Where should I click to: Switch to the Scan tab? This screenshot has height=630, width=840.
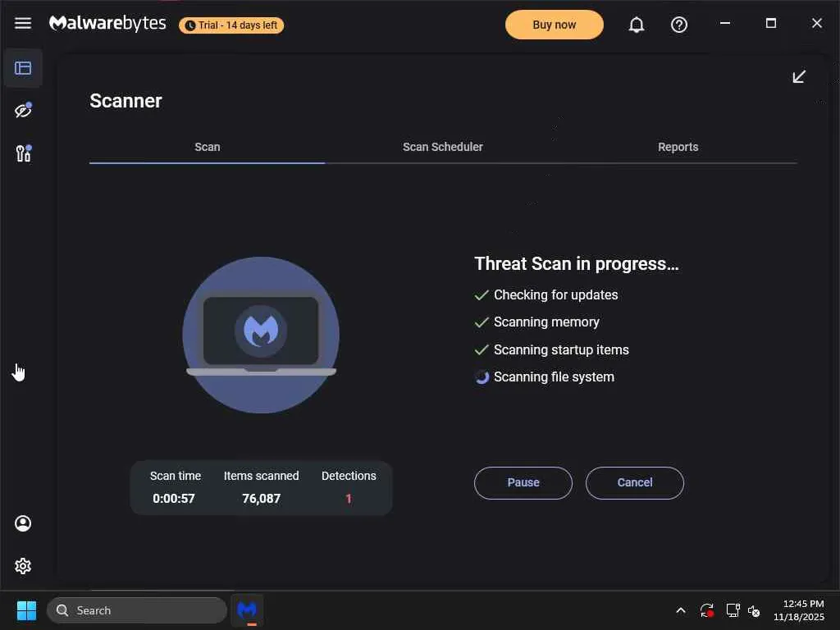tap(208, 147)
